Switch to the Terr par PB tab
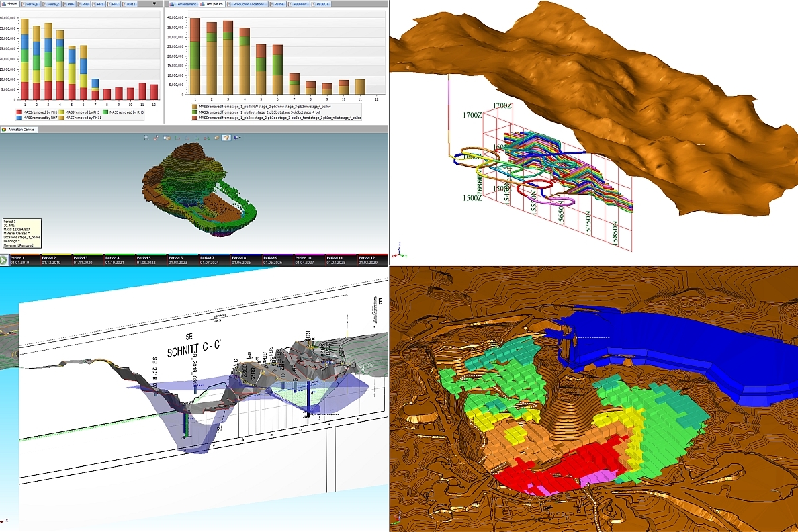 [x=212, y=4]
